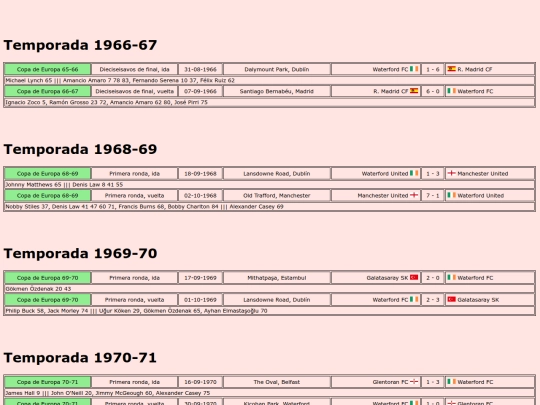
Task: Click 'Primera ronda, ida' in the 17-09-1969 row
Action: 135,278
